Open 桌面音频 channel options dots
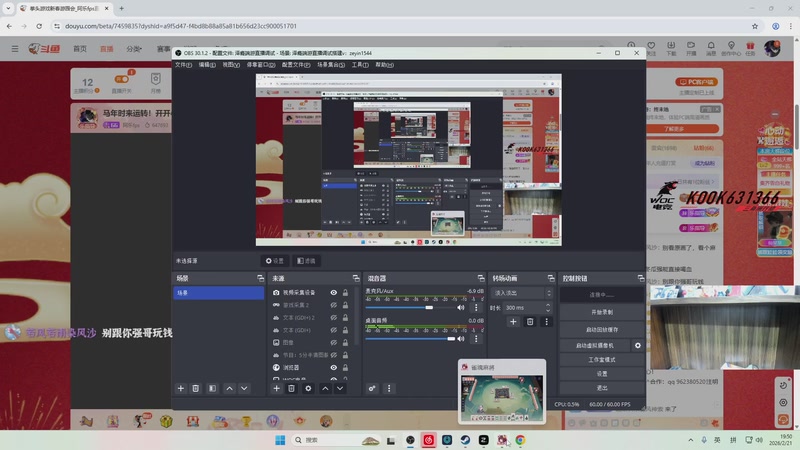The height and width of the screenshot is (450, 800). [476, 339]
